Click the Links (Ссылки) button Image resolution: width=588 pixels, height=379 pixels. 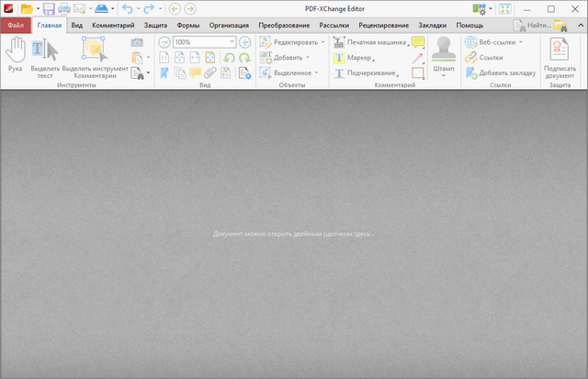point(483,57)
